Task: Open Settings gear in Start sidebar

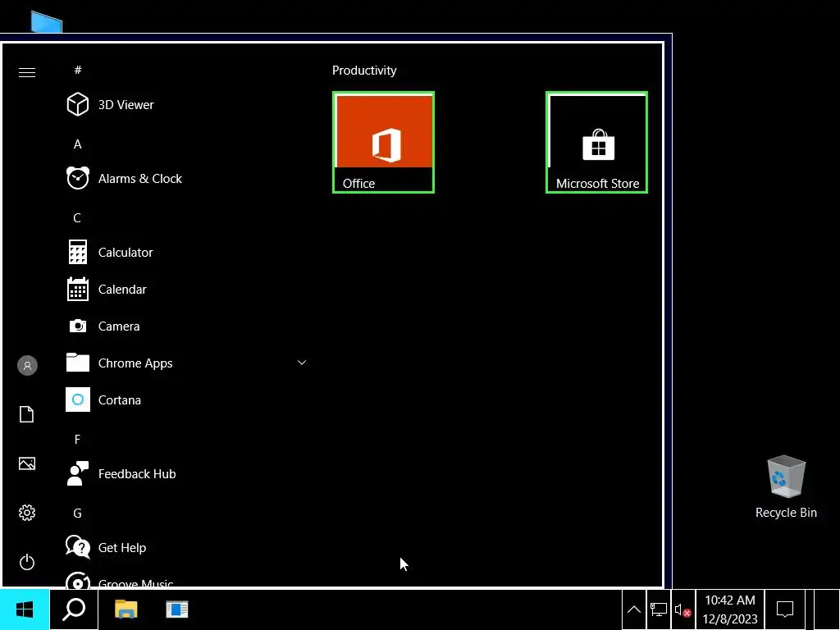Action: 27,513
